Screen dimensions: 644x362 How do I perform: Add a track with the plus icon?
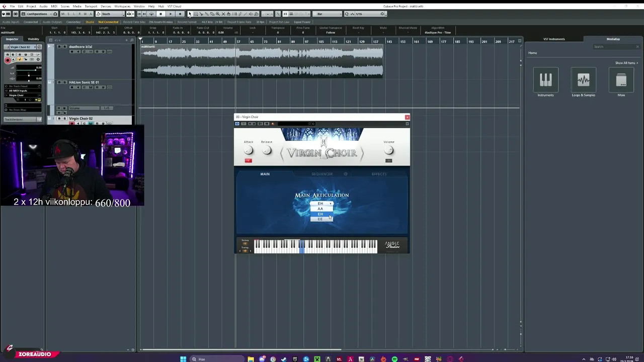pos(126,40)
